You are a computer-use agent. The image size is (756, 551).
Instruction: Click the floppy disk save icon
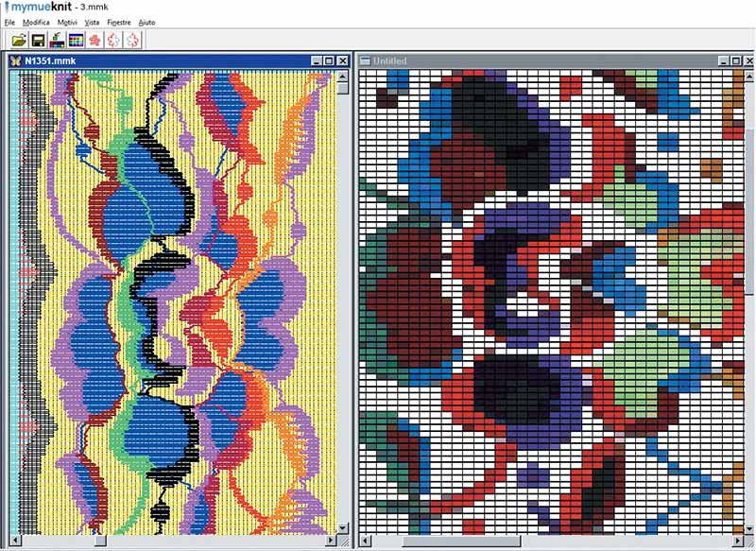pos(38,40)
